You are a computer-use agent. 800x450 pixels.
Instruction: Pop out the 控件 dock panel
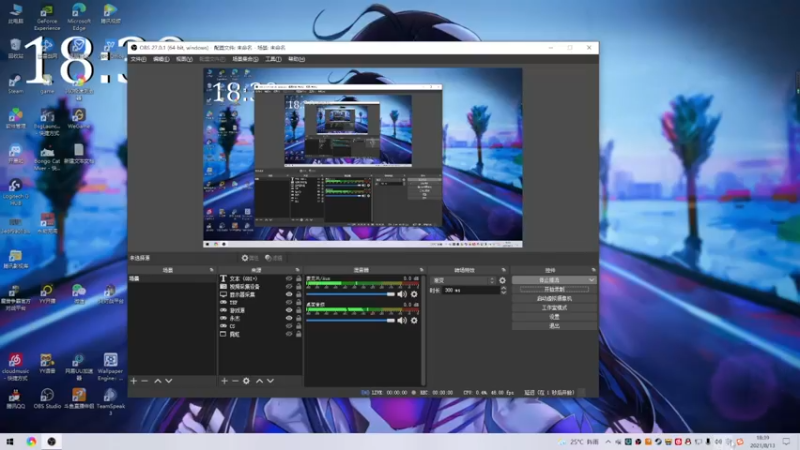click(593, 270)
